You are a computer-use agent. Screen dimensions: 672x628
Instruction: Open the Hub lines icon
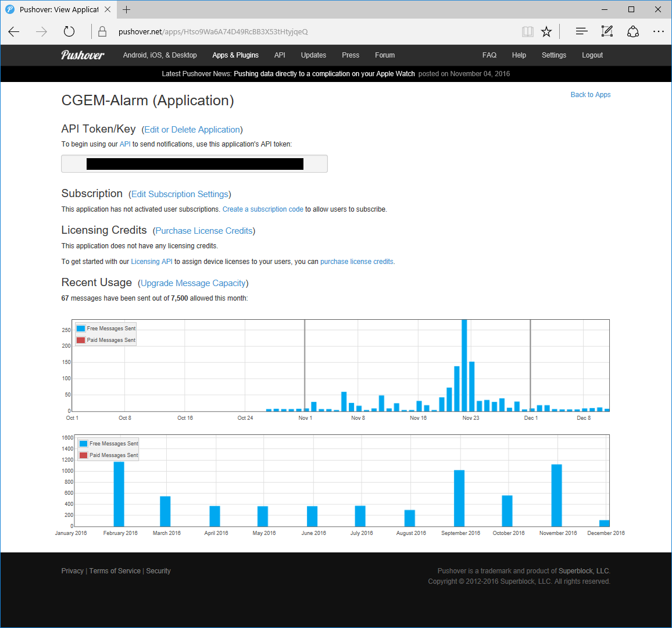[581, 31]
